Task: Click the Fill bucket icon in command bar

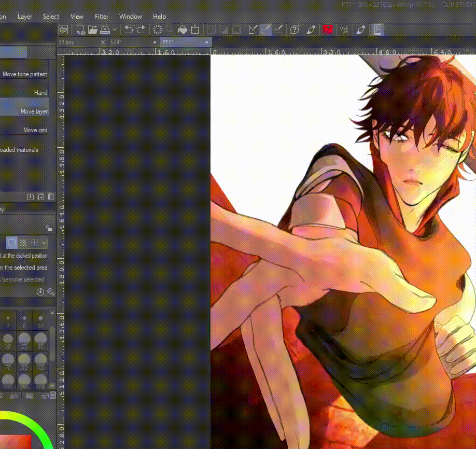Action: click(183, 30)
